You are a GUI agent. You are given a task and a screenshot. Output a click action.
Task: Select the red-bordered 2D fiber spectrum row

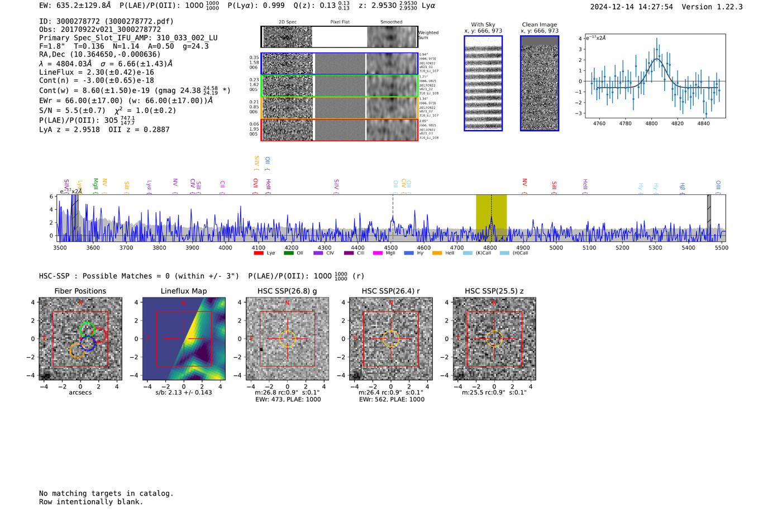(x=339, y=130)
